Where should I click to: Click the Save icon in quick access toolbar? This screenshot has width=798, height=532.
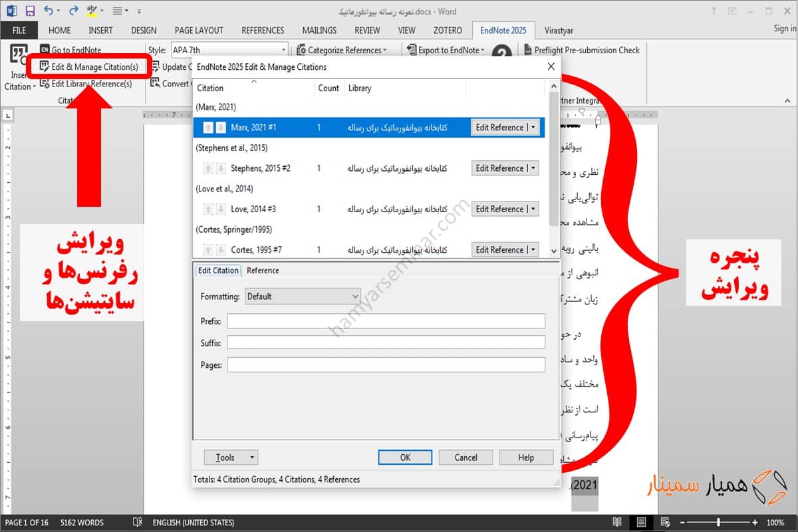29,11
